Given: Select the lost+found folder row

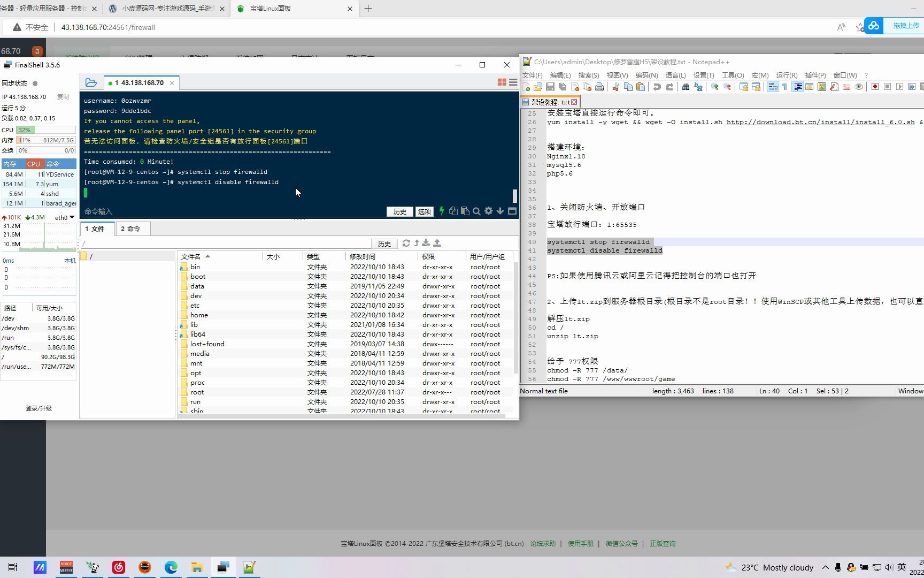Looking at the screenshot, I should 345,344.
